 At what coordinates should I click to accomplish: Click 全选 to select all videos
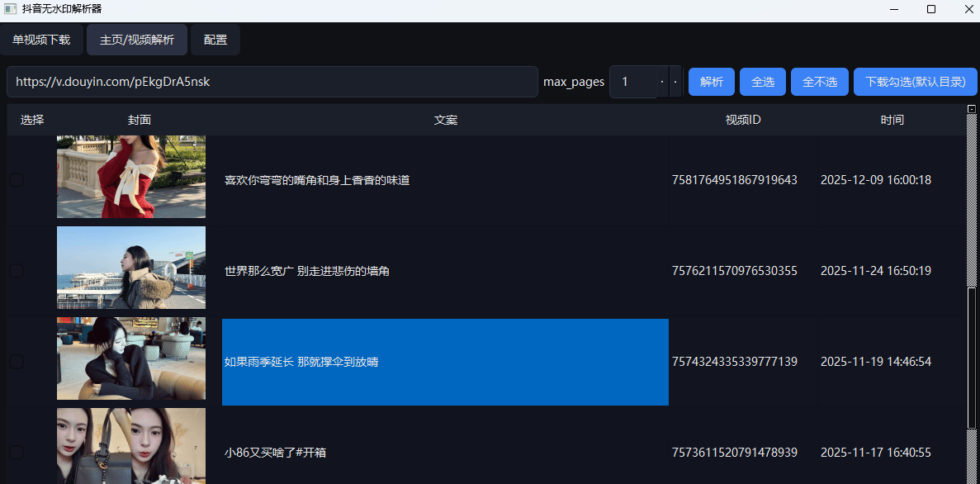(x=762, y=81)
